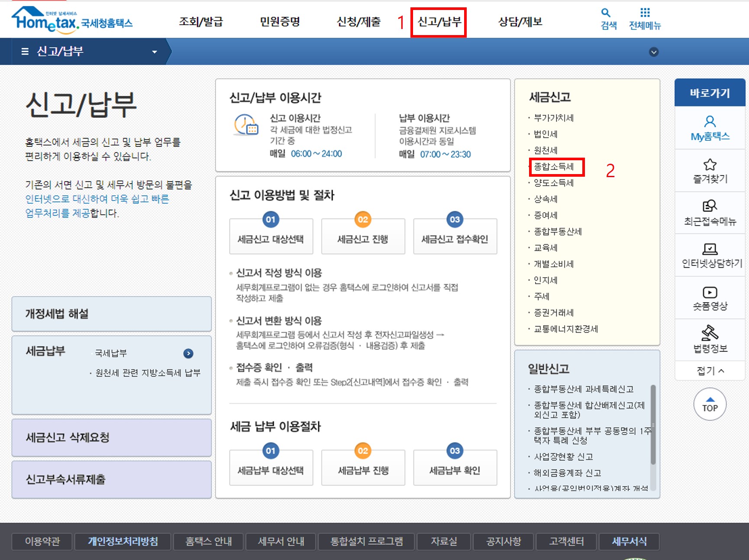Select 증여세 link
This screenshot has width=749, height=560.
(546, 215)
